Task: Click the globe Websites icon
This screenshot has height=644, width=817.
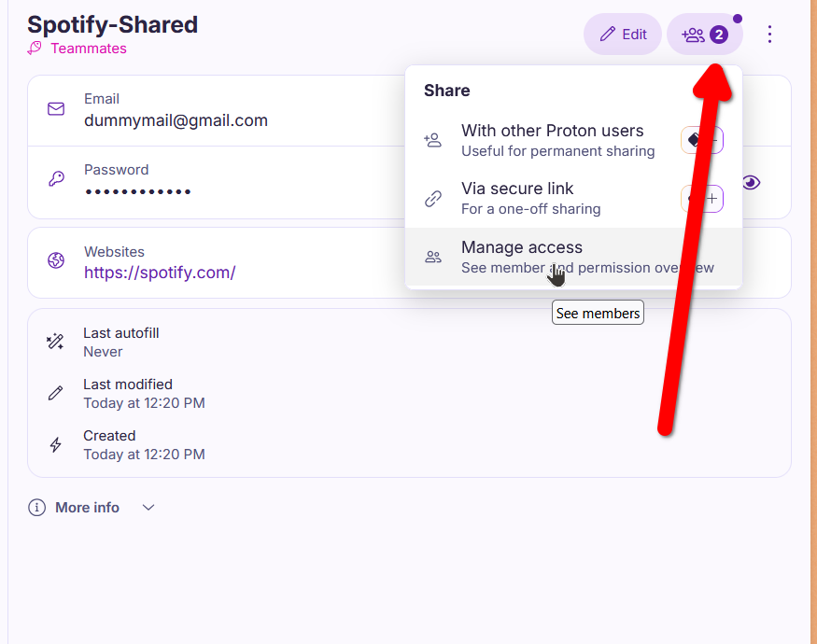Action: pyautogui.click(x=56, y=259)
